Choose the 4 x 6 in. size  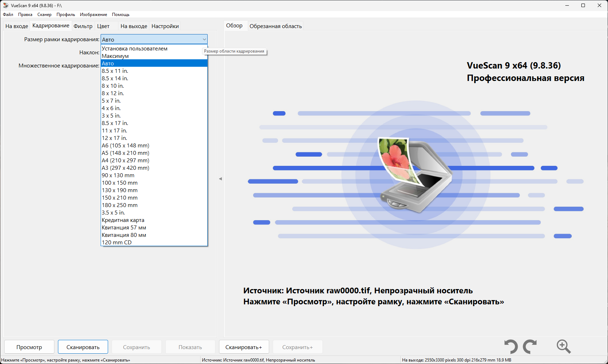[x=154, y=108]
